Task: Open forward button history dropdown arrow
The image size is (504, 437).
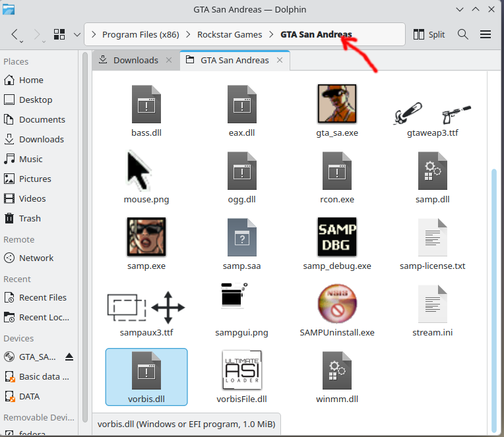Action: point(44,42)
